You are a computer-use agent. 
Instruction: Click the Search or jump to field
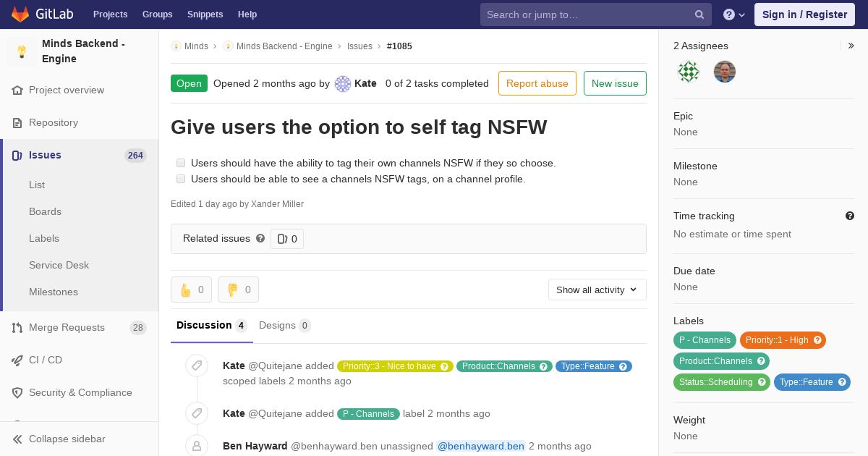pyautogui.click(x=587, y=14)
